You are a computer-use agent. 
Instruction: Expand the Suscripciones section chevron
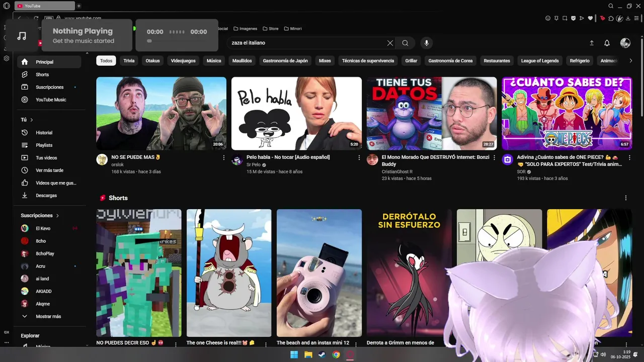(x=57, y=216)
